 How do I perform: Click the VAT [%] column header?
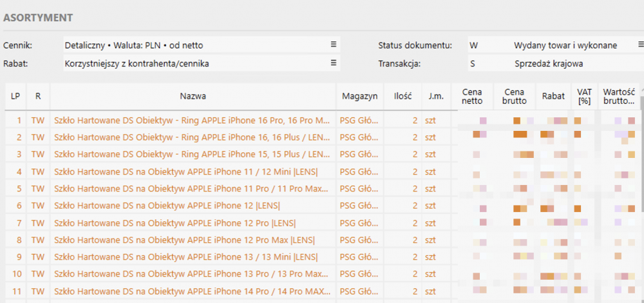584,96
